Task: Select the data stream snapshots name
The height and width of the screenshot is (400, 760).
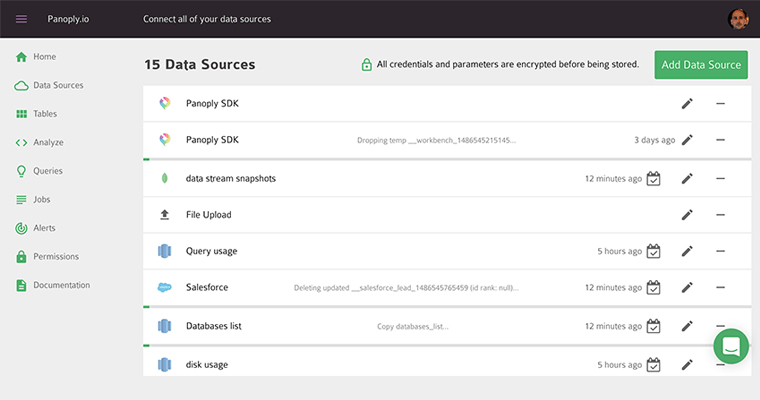Action: (231, 178)
